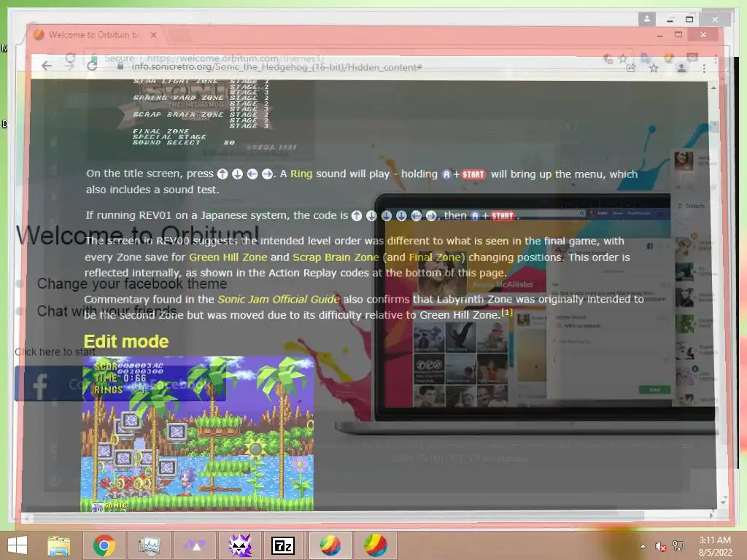This screenshot has width=747, height=560.
Task: Bookmark the Sonic Retro page with the star
Action: pyautogui.click(x=654, y=68)
